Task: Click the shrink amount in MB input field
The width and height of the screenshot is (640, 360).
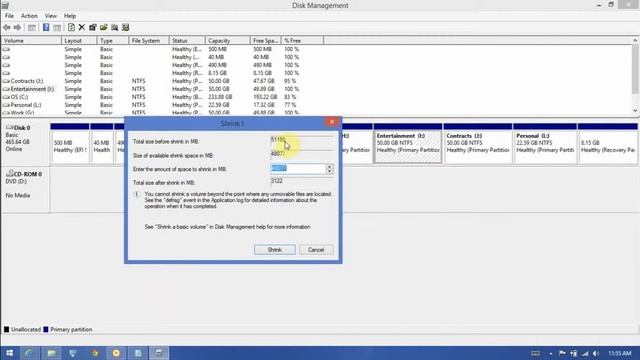Action: [298, 169]
